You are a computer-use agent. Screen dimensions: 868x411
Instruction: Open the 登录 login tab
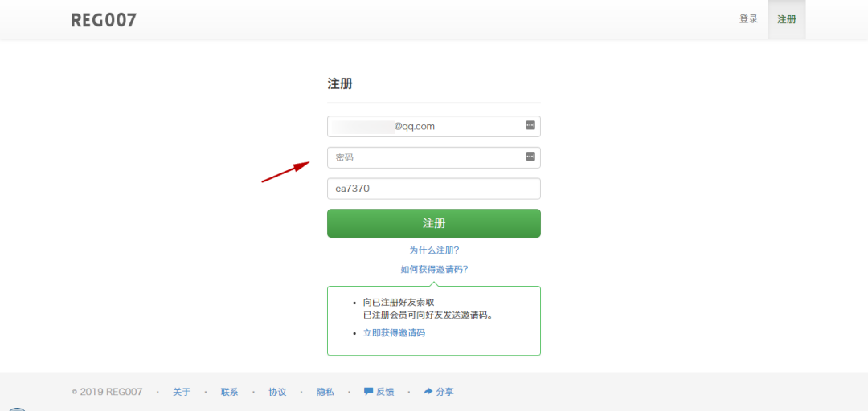pyautogui.click(x=748, y=19)
